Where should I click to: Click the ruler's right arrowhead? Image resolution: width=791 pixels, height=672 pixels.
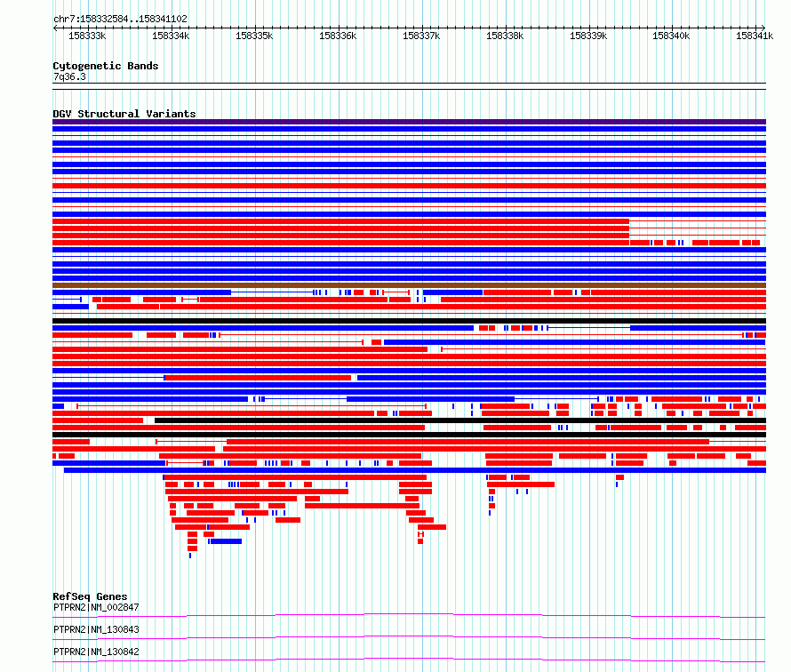coord(763,28)
